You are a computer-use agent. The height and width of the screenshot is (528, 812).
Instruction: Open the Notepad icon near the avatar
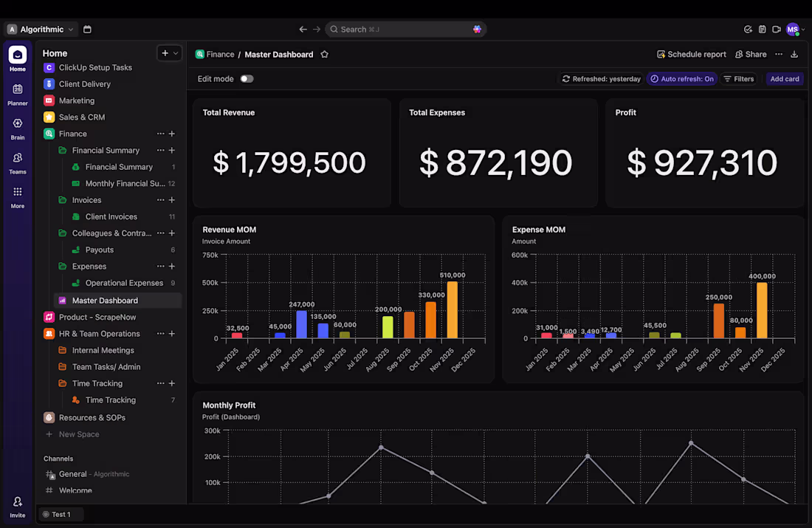763,29
